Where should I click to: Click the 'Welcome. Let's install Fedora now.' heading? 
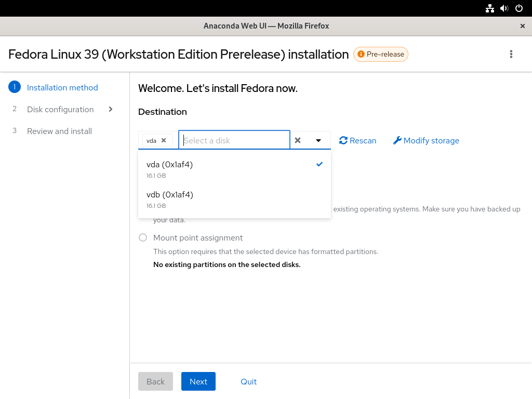coord(218,88)
